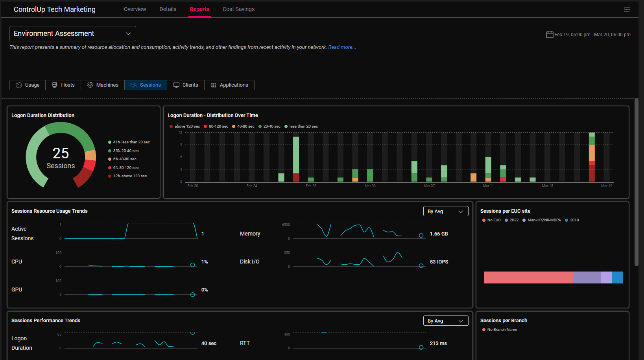Open By Avg dropdown in Performance Trends
Image resolution: width=644 pixels, height=360 pixels.
coord(445,321)
